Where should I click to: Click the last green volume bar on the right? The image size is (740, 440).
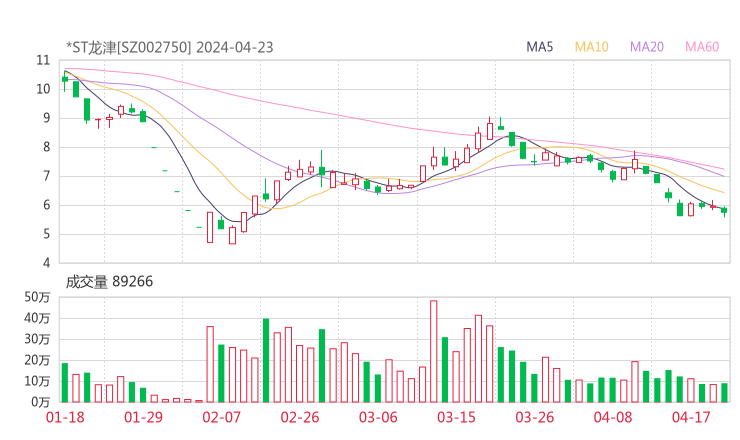coord(724,393)
